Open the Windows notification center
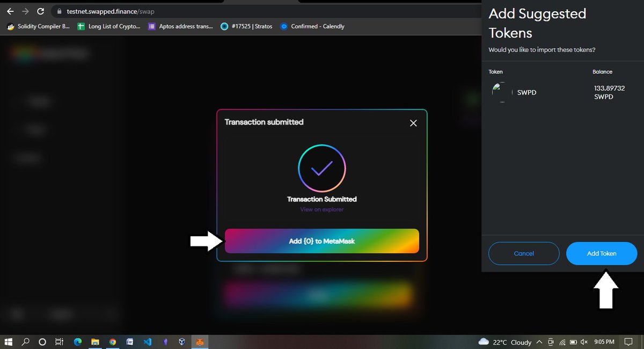This screenshot has height=349, width=644. [x=628, y=342]
